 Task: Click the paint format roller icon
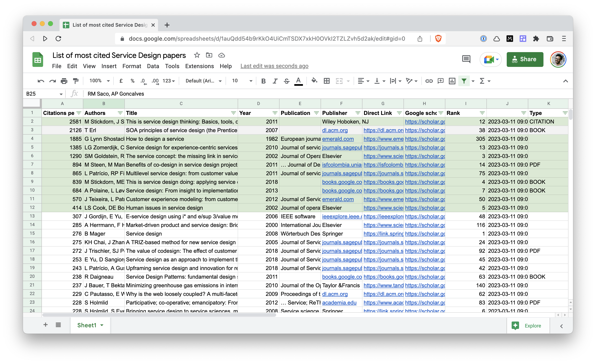pyautogui.click(x=76, y=81)
